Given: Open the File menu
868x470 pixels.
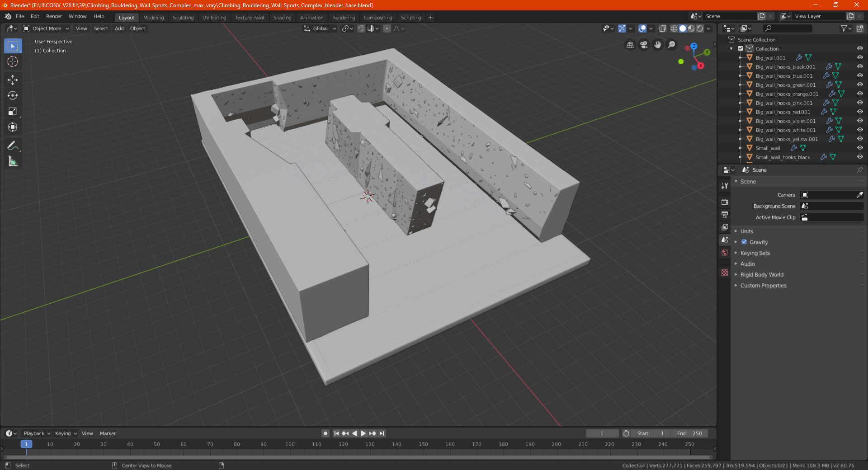Looking at the screenshot, I should [x=20, y=16].
